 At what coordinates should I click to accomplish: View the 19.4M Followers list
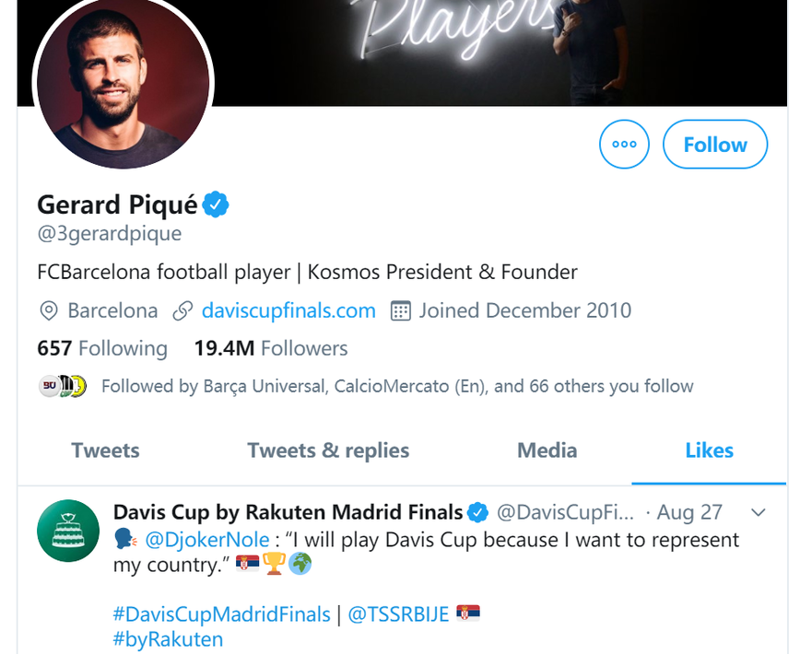pos(271,348)
